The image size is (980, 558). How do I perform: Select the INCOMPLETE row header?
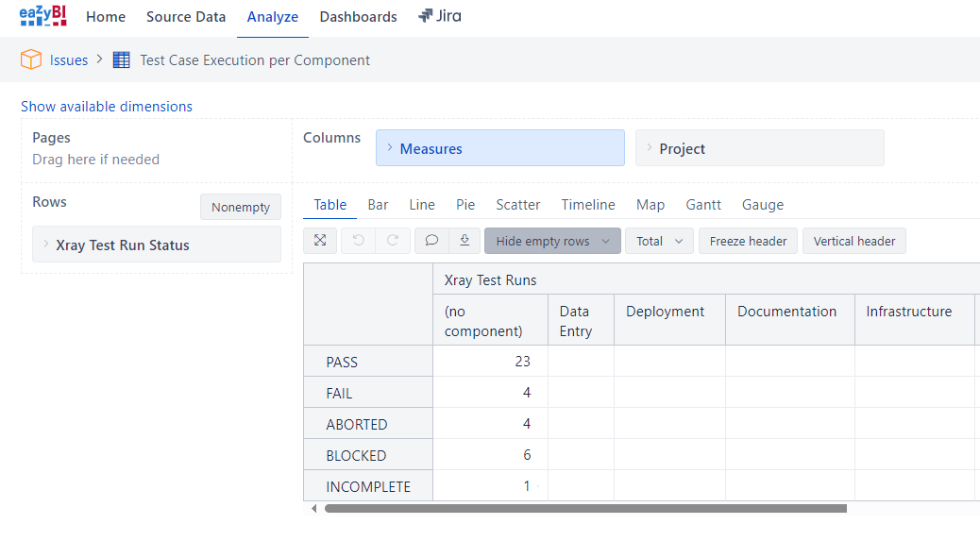(x=368, y=485)
